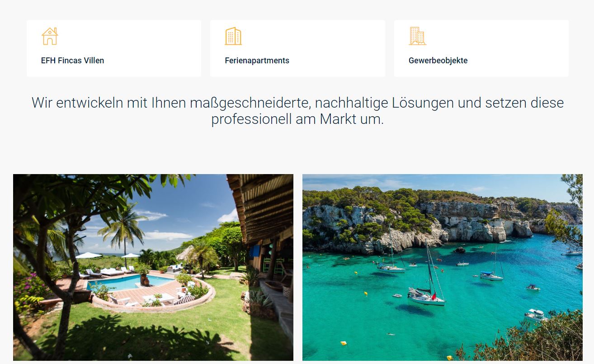Click the word professionell in the headline
594x364 pixels.
(252, 119)
